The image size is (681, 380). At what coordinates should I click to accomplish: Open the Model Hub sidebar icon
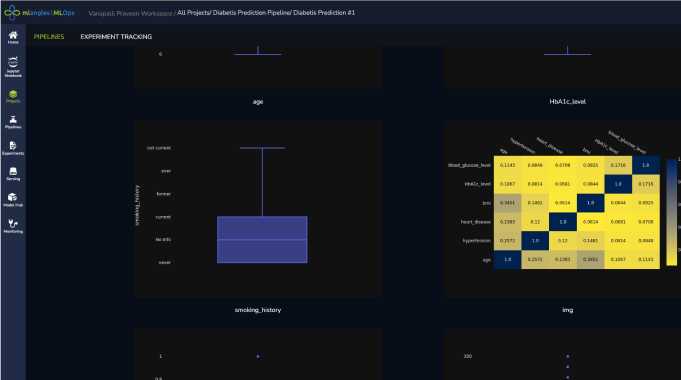pos(13,200)
